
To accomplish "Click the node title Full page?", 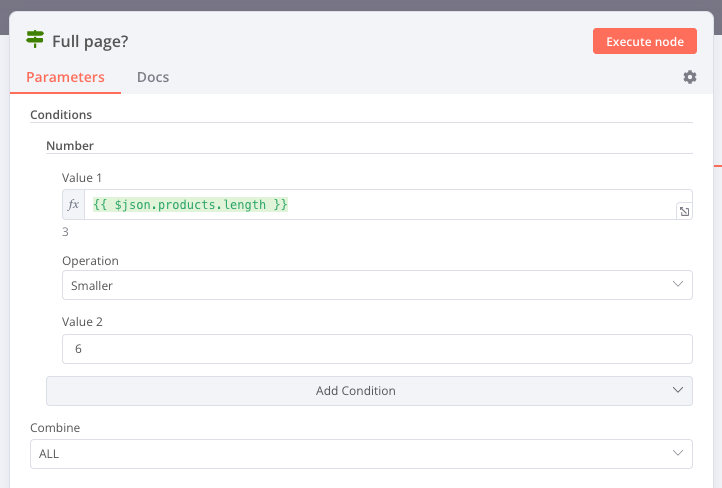I will (90, 41).
